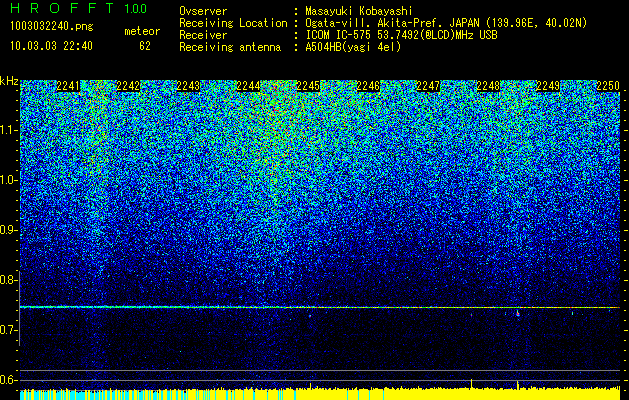Click the 2241 time marker
This screenshot has width=629, height=400.
[x=68, y=86]
